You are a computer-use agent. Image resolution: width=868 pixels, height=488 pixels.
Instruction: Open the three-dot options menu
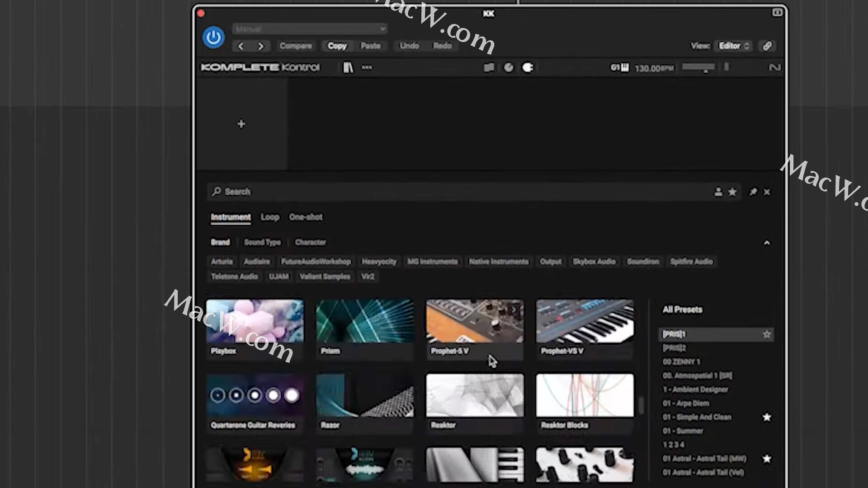coord(367,68)
